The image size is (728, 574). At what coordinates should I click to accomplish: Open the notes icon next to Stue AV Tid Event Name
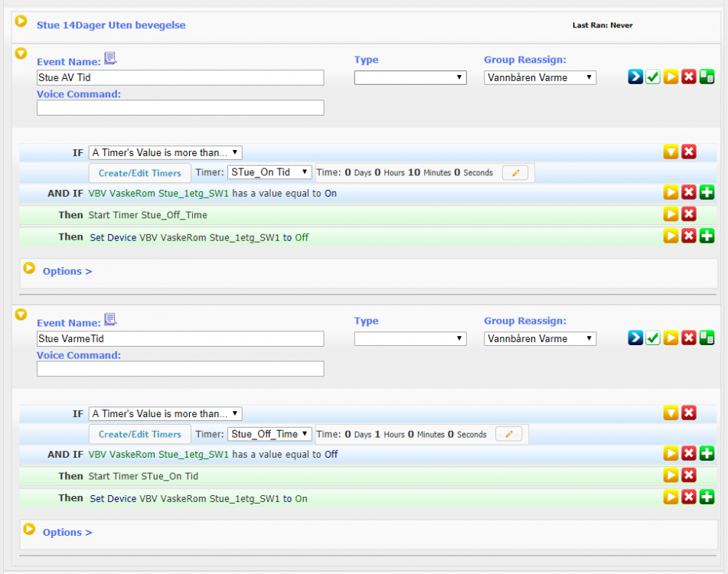coord(110,58)
